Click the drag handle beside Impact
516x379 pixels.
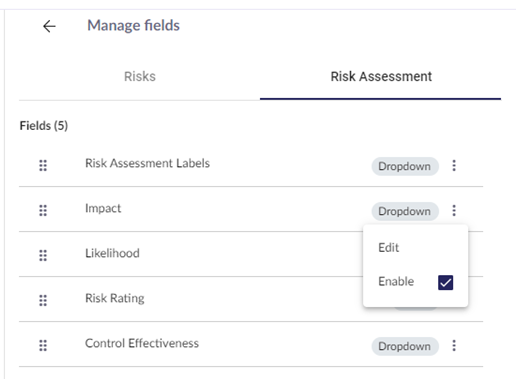[43, 210]
